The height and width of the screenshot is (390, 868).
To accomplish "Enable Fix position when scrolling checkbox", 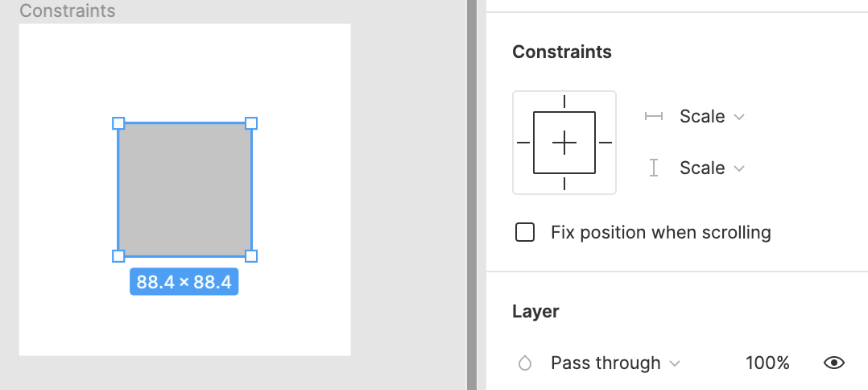I will pyautogui.click(x=525, y=232).
